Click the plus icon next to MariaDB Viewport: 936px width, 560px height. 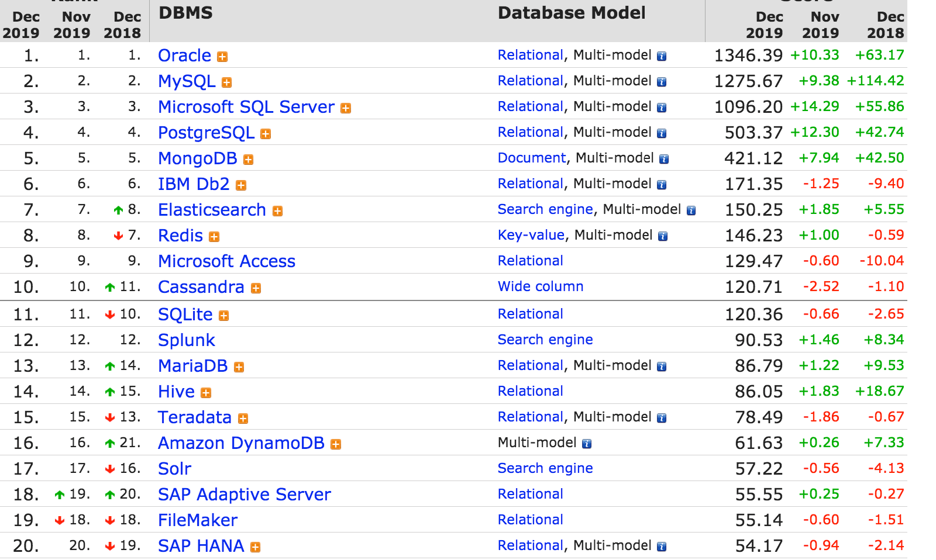[239, 367]
